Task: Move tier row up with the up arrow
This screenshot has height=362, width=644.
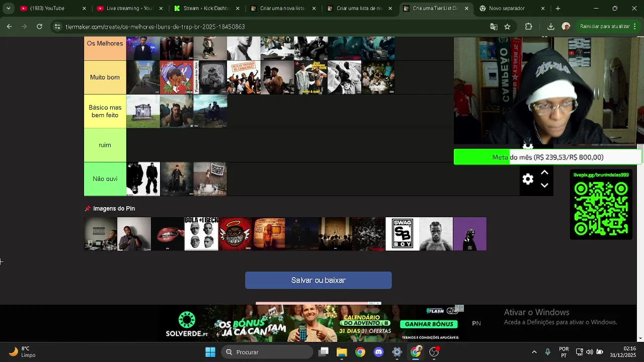Action: point(544,172)
